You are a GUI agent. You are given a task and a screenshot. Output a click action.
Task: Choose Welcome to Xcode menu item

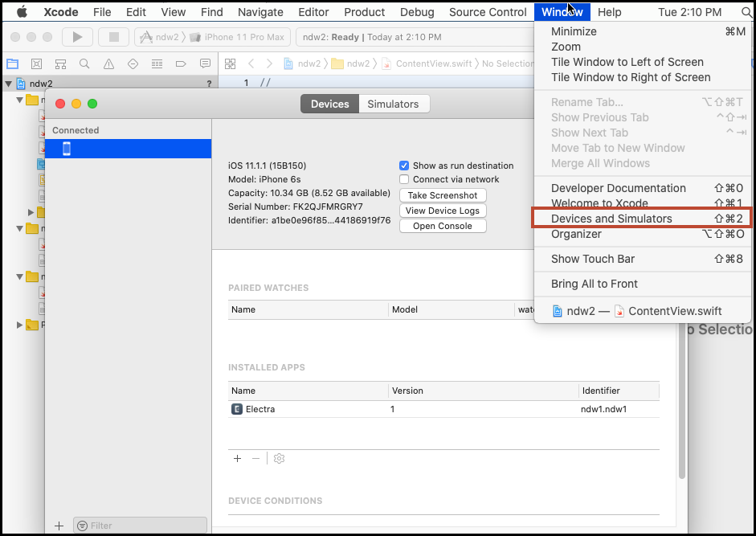coord(642,203)
